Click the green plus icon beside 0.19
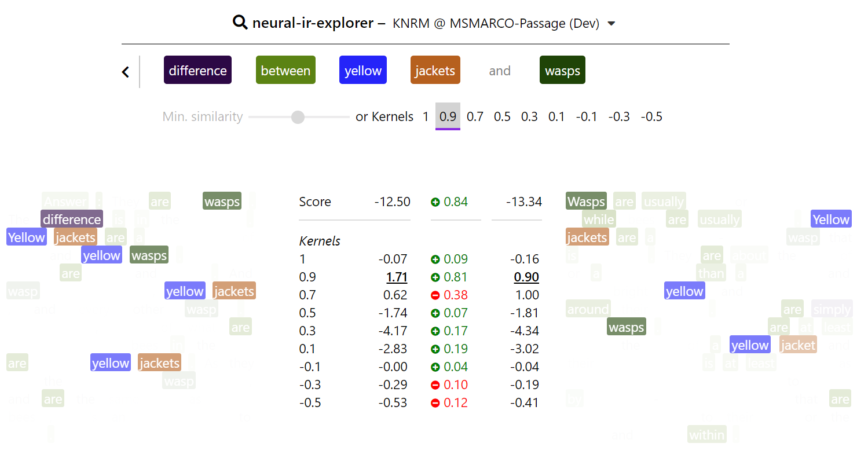 [x=435, y=349]
